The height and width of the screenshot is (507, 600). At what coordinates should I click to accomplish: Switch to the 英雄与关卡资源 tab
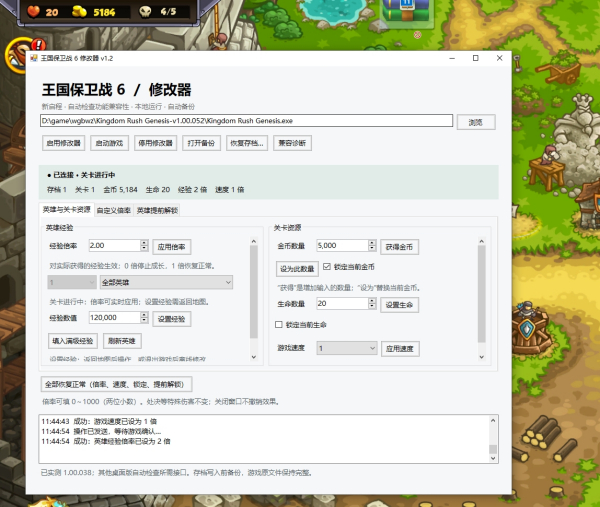[x=67, y=210]
